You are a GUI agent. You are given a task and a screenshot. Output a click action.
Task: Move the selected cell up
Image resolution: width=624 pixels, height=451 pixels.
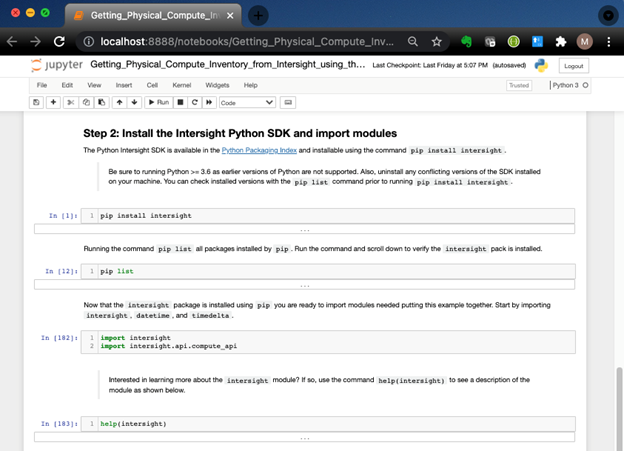coord(119,102)
